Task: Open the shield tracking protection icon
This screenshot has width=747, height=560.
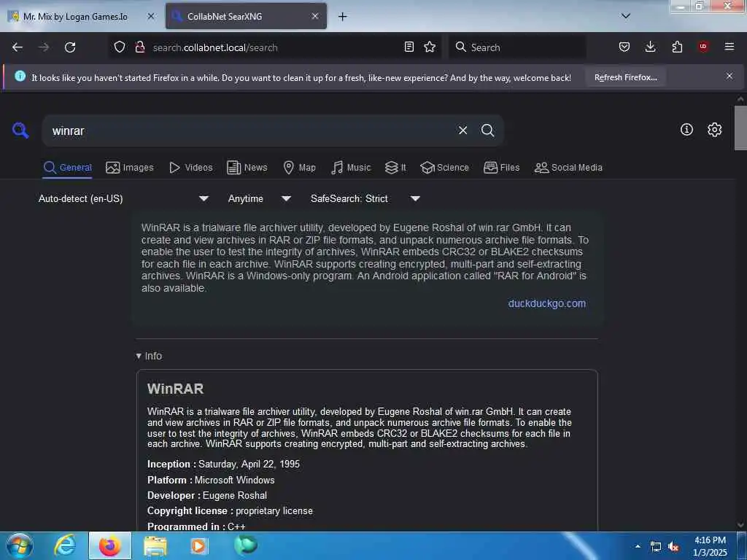Action: [x=120, y=47]
